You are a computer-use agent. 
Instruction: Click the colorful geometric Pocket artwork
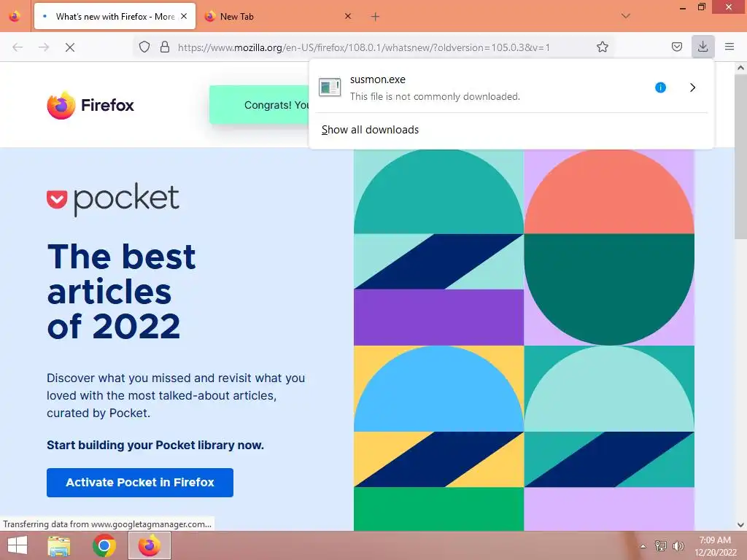pos(524,340)
